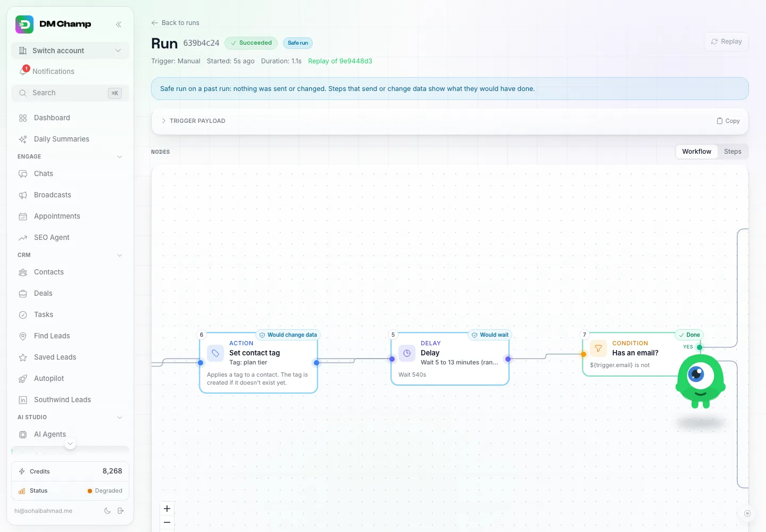
Task: Zoom in on the workflow canvas
Action: (x=167, y=509)
